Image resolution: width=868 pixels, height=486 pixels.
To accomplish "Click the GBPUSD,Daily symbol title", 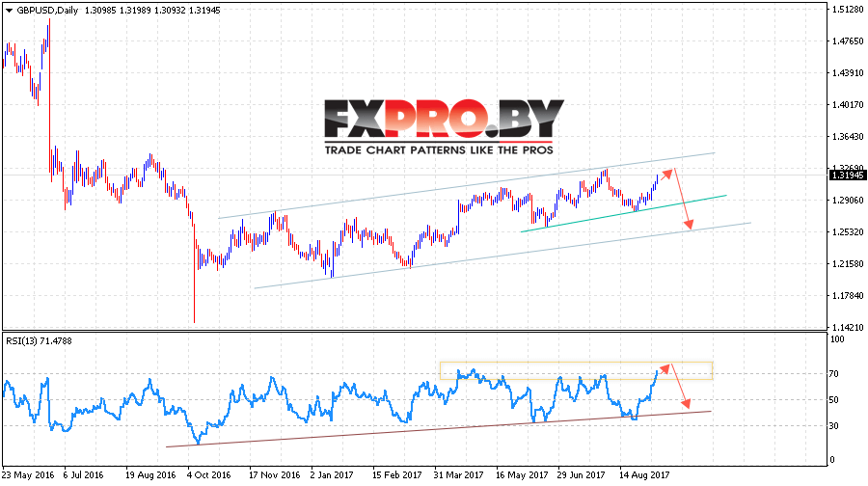I will point(47,10).
